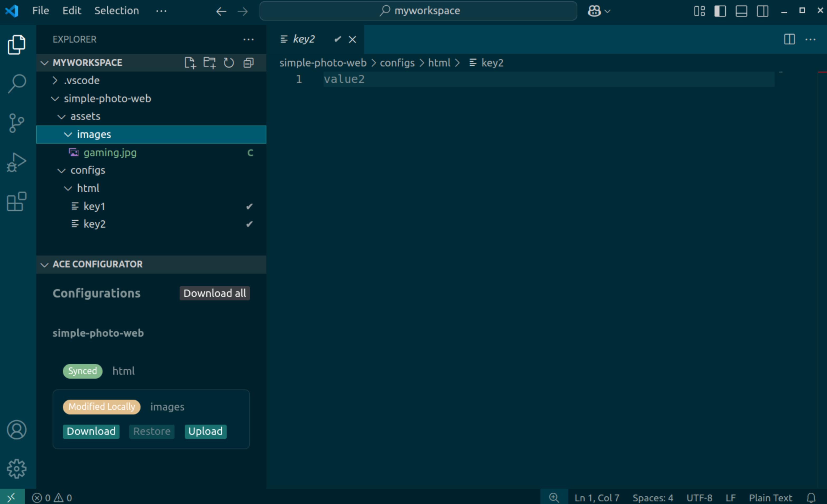The height and width of the screenshot is (504, 827).
Task: Split the editor to the right
Action: pyautogui.click(x=789, y=39)
